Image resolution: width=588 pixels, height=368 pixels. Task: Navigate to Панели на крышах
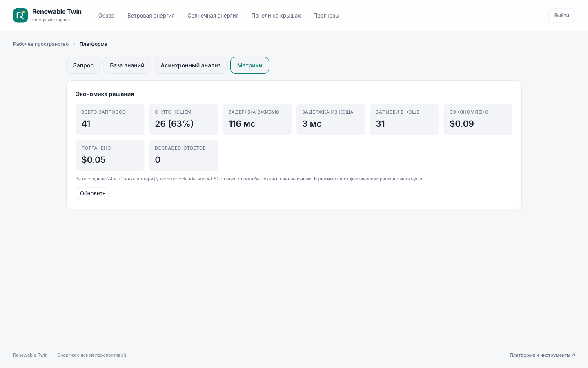click(276, 16)
